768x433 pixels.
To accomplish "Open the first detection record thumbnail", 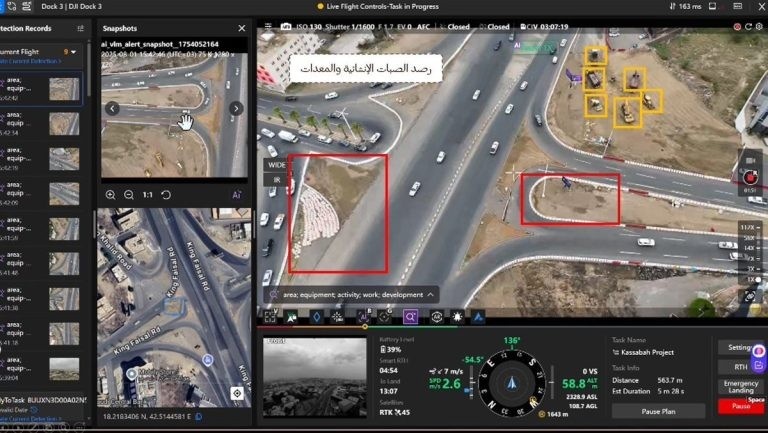I will [64, 88].
